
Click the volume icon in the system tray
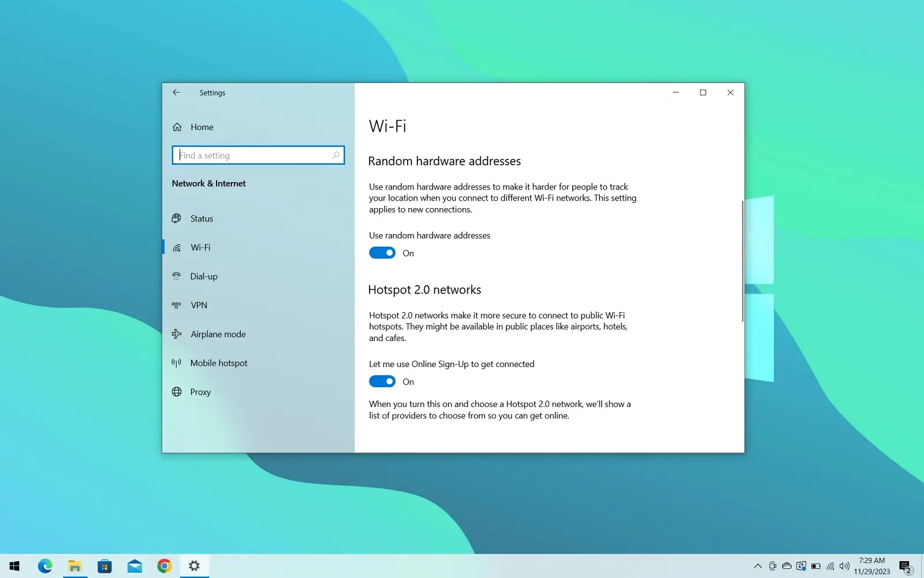point(844,566)
